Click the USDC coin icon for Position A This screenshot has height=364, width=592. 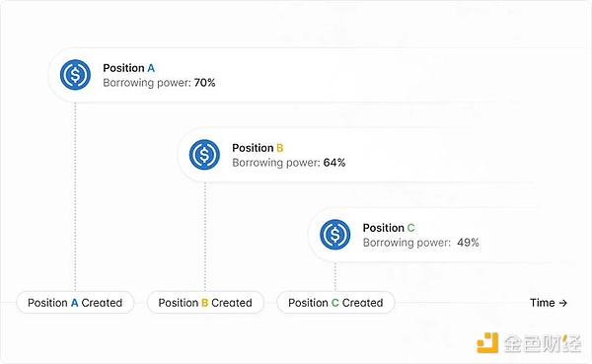75,75
